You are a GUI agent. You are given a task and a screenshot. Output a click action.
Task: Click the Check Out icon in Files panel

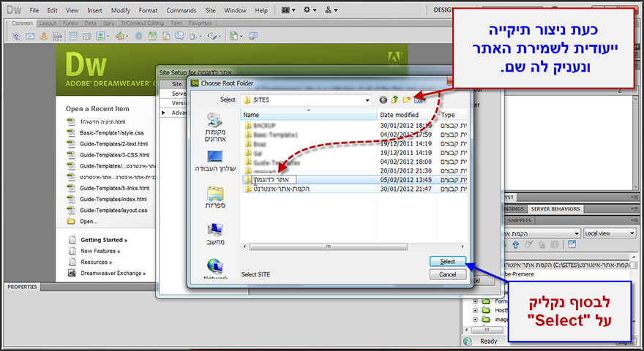tap(529, 245)
